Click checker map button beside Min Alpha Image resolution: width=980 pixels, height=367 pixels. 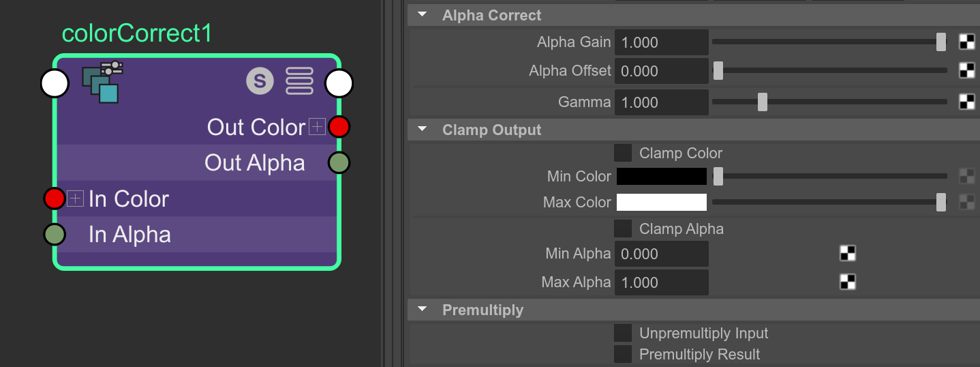point(847,254)
